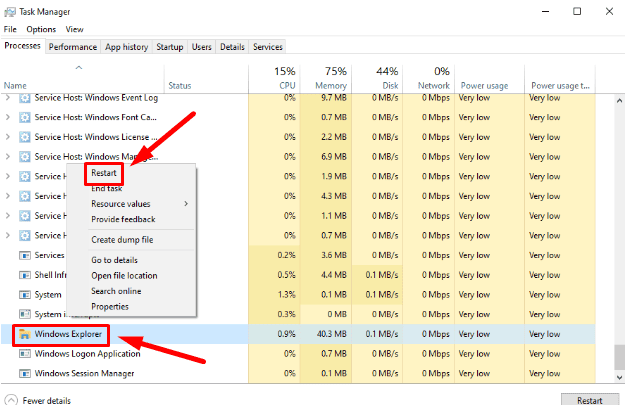The height and width of the screenshot is (405, 626).
Task: Sort by the Disk column header
Action: coord(377,78)
